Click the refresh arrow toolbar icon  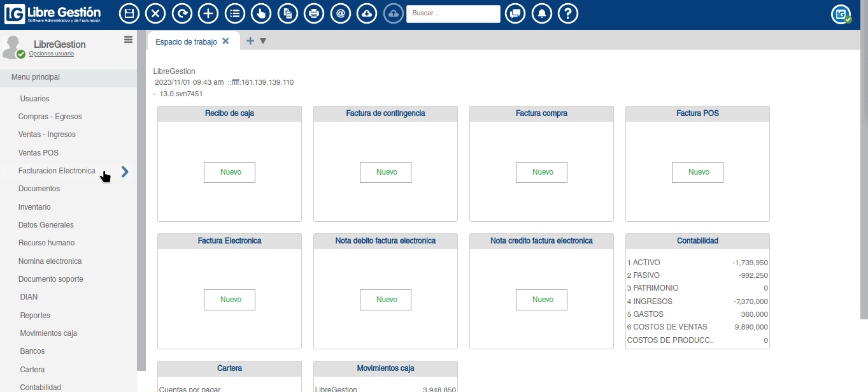(x=181, y=13)
